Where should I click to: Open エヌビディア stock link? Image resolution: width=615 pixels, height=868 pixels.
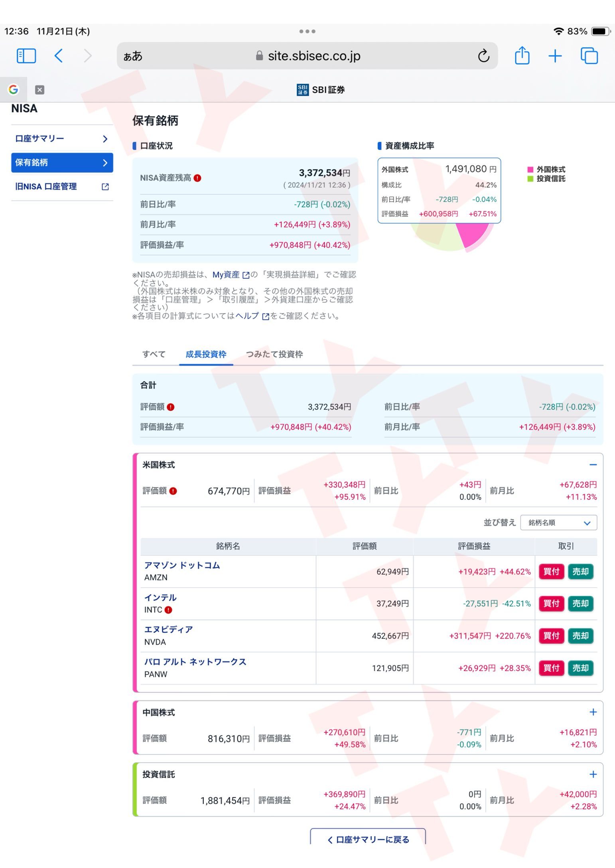pos(168,629)
